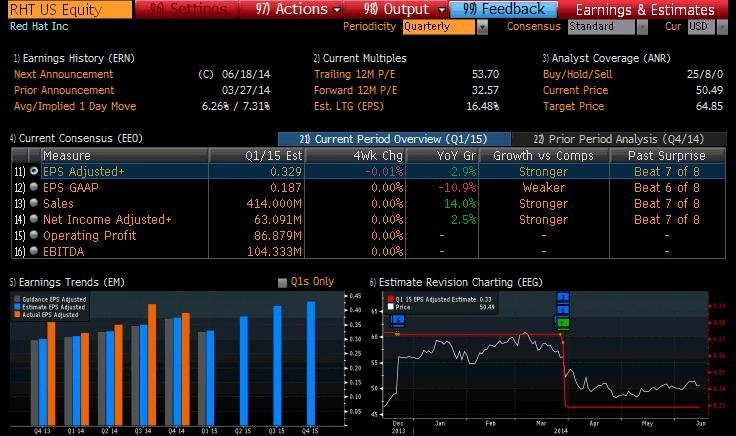The height and width of the screenshot is (436, 736).
Task: Click the 6.26% / 7.31% move value
Action: coord(236,106)
